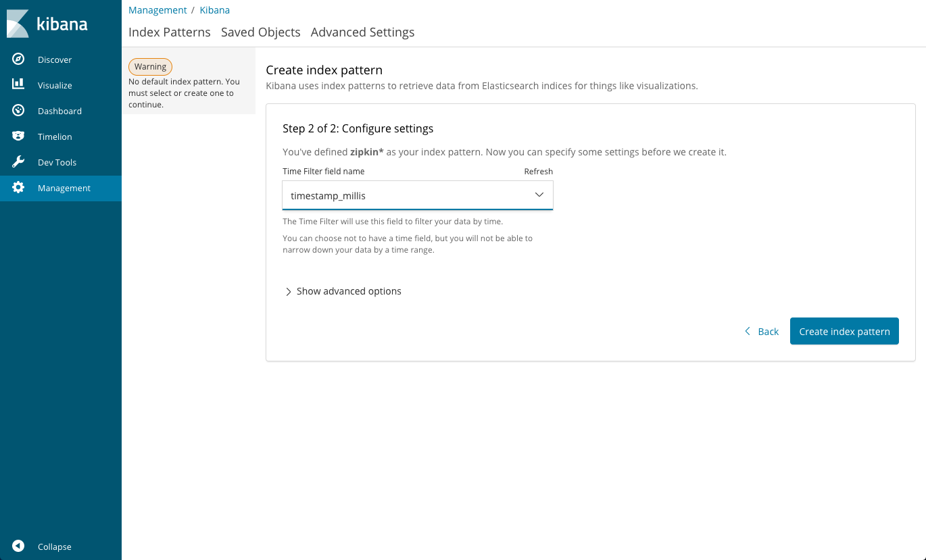Click the chevron beside Show advanced options
This screenshot has height=560, width=926.
[x=289, y=292]
